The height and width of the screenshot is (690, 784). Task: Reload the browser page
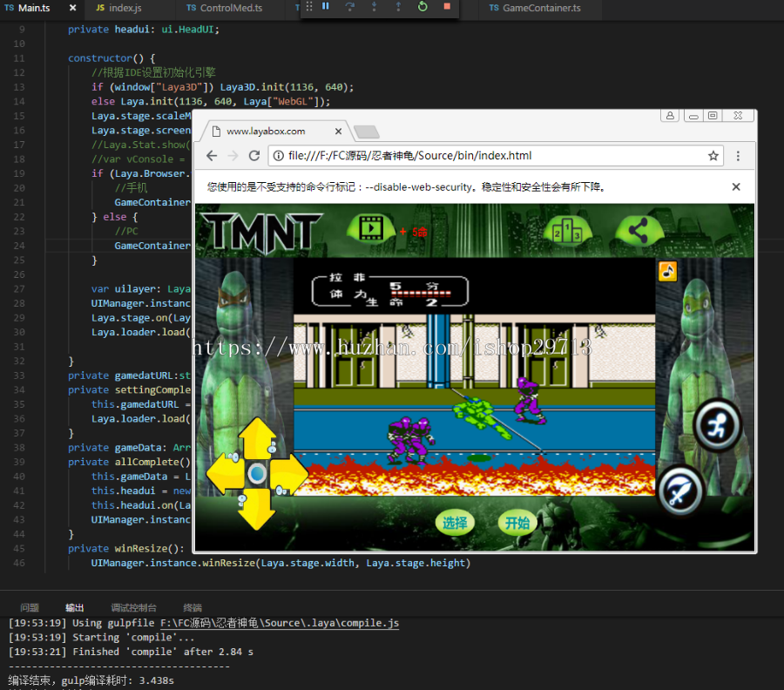click(x=254, y=155)
